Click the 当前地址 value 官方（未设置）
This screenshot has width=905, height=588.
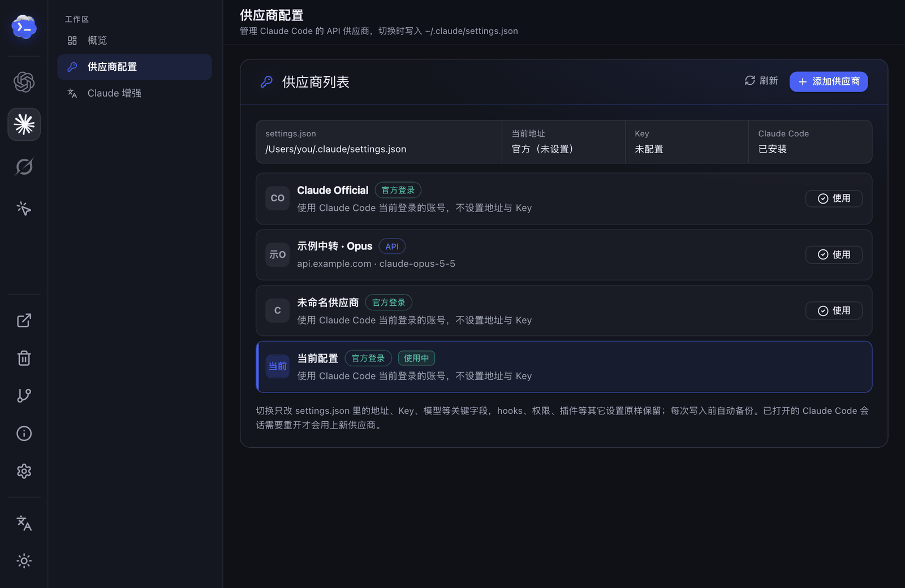542,149
